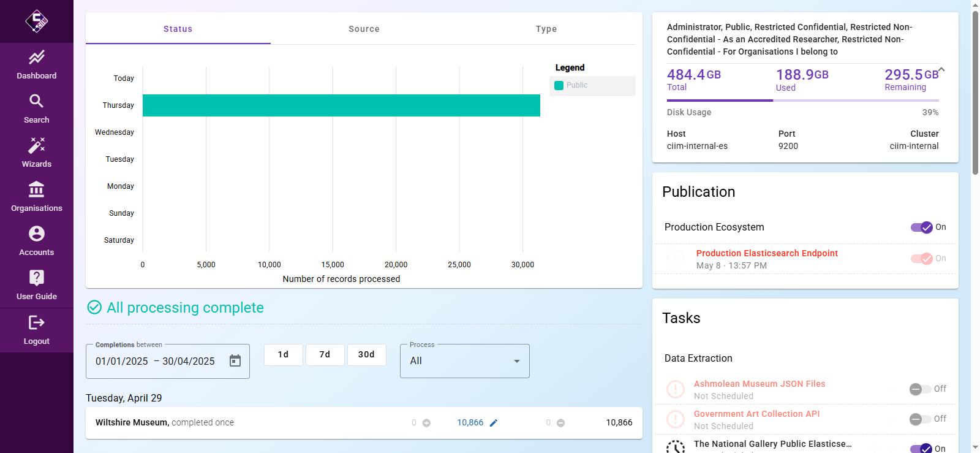This screenshot has width=980, height=453.
Task: Enable Ashmolean Museum JSON Files task
Action: coord(920,389)
